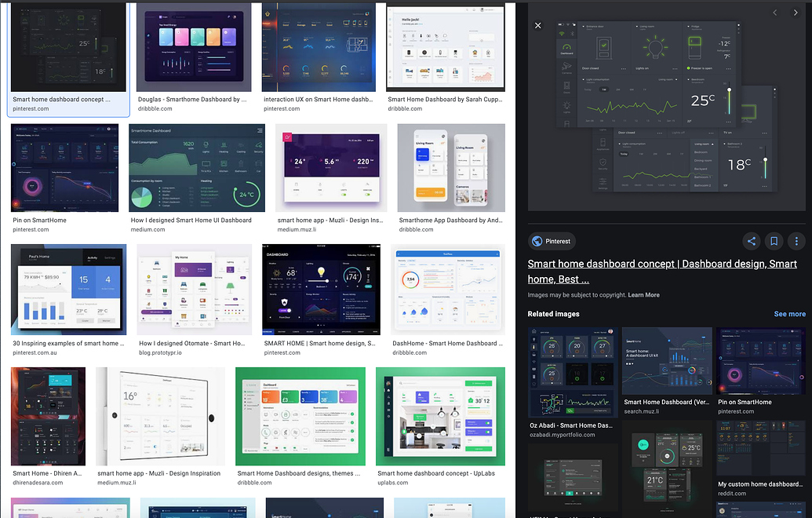Image resolution: width=812 pixels, height=518 pixels.
Task: Click the dribbble.com source under Douglas result
Action: 155,108
